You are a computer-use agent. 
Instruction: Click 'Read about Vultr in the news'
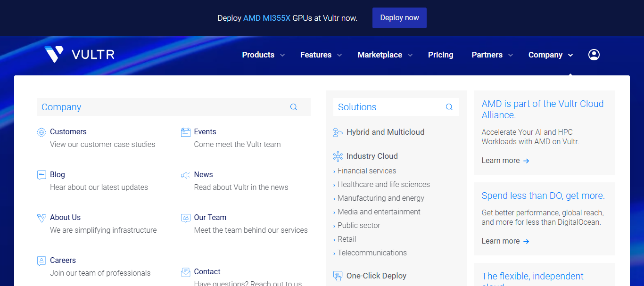(241, 187)
